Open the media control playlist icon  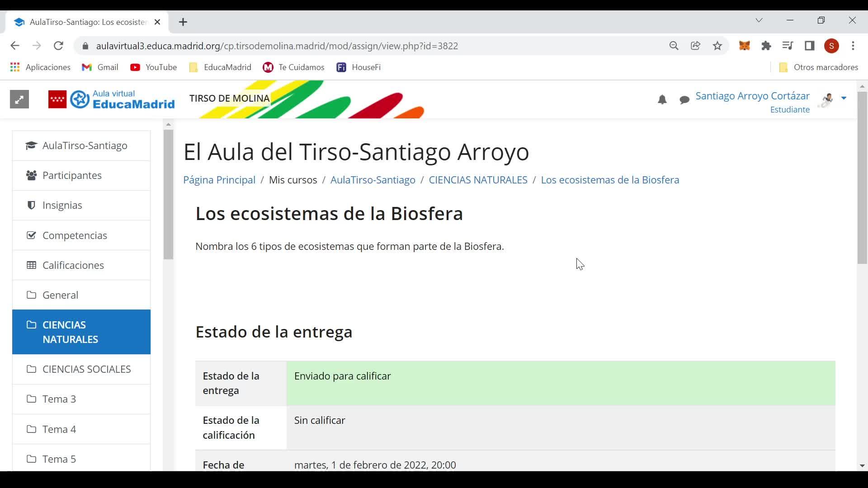(x=788, y=46)
